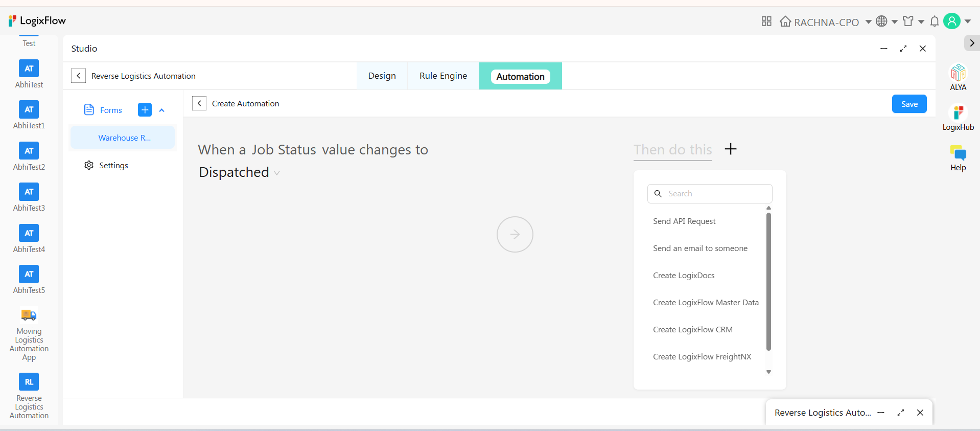Open Settings in the left panel
Viewport: 980px width, 431px height.
point(106,165)
